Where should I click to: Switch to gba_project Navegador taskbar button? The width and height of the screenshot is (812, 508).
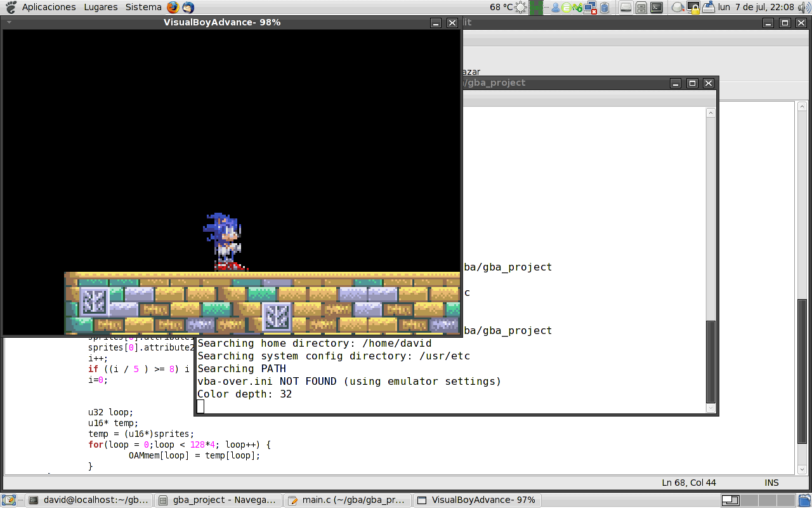pyautogui.click(x=218, y=500)
